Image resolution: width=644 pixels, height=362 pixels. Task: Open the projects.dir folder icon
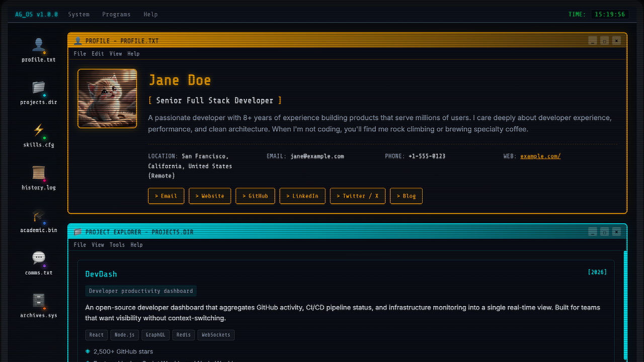tap(39, 93)
